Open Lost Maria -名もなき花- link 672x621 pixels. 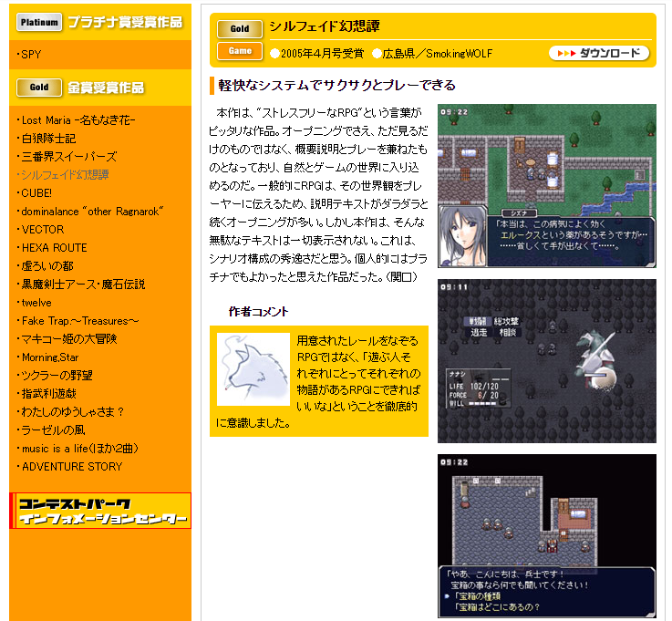[x=78, y=120]
